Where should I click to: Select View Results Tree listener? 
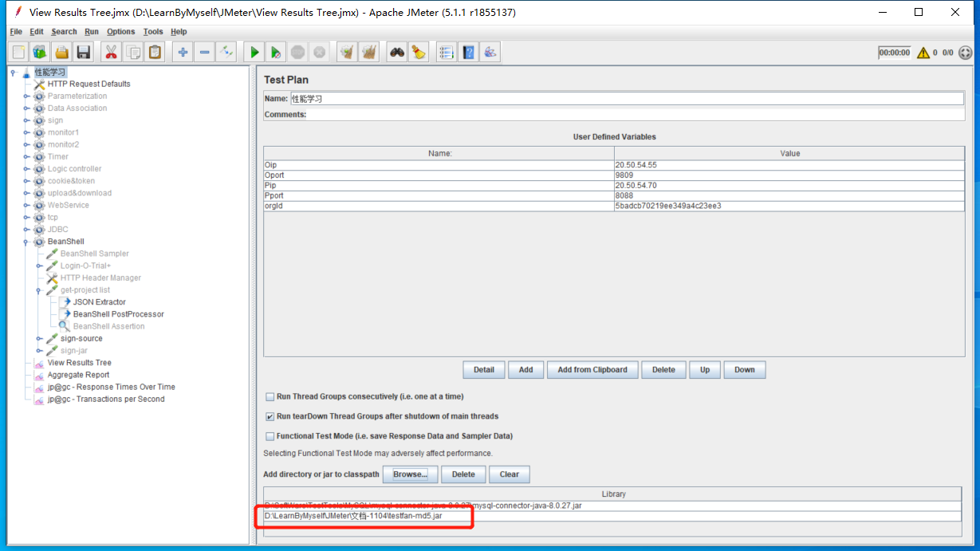click(80, 363)
